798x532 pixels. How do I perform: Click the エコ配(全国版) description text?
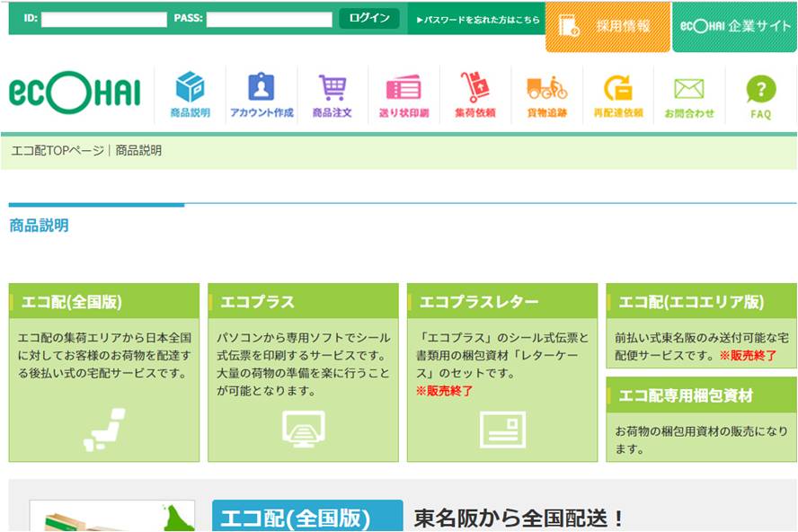click(x=104, y=355)
